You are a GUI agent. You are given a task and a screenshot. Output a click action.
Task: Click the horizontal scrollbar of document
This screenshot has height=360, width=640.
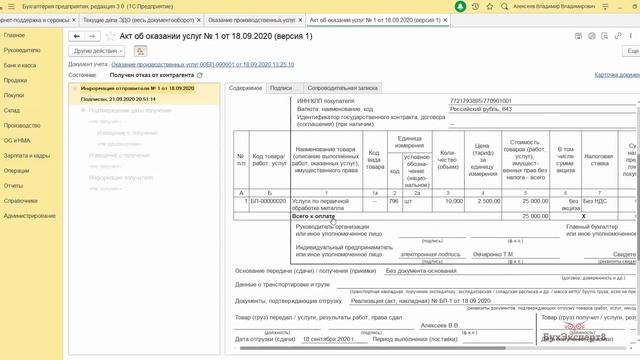coord(373,348)
